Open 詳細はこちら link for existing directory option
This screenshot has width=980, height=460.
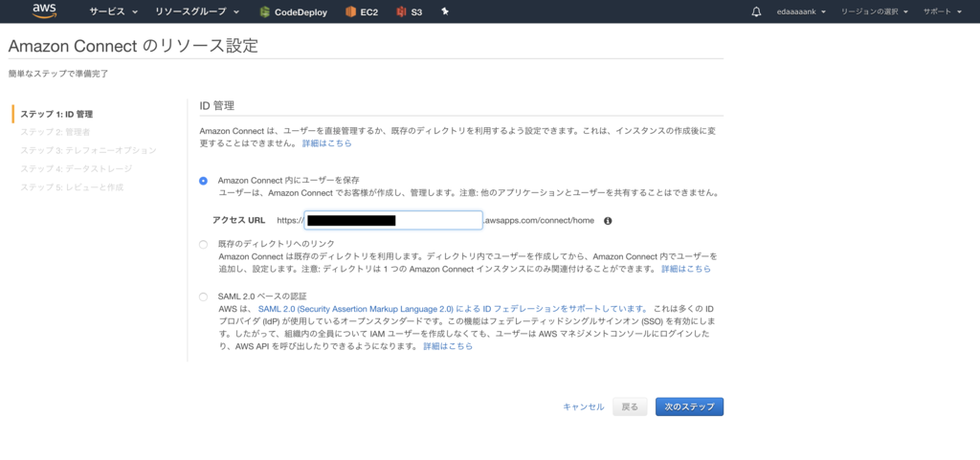686,269
